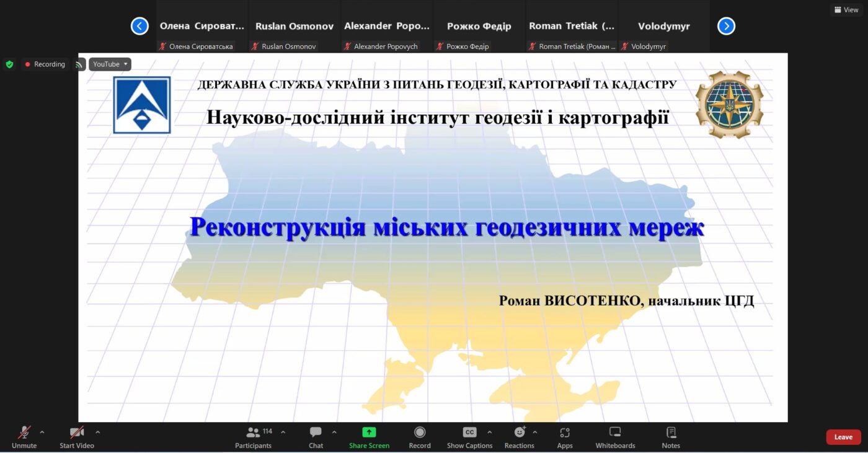Expand reactions options arrow
Viewport: 868px width, 453px height.
535,433
